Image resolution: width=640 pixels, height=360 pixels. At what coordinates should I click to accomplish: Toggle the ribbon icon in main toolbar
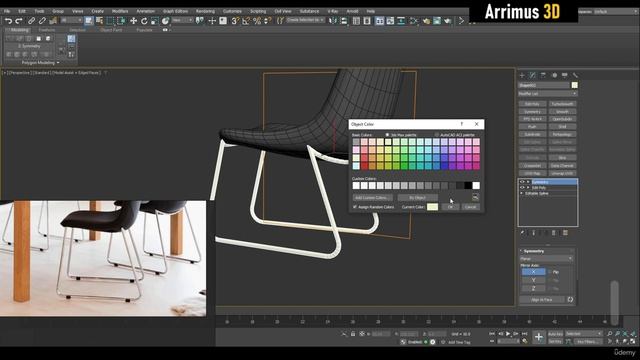click(380, 21)
